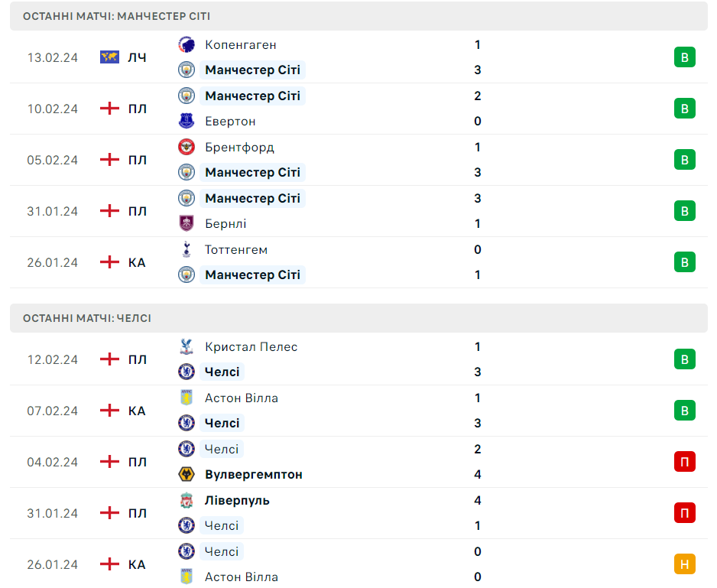Click the Champions League world flag icon
Image resolution: width=717 pixels, height=588 pixels.
110,57
